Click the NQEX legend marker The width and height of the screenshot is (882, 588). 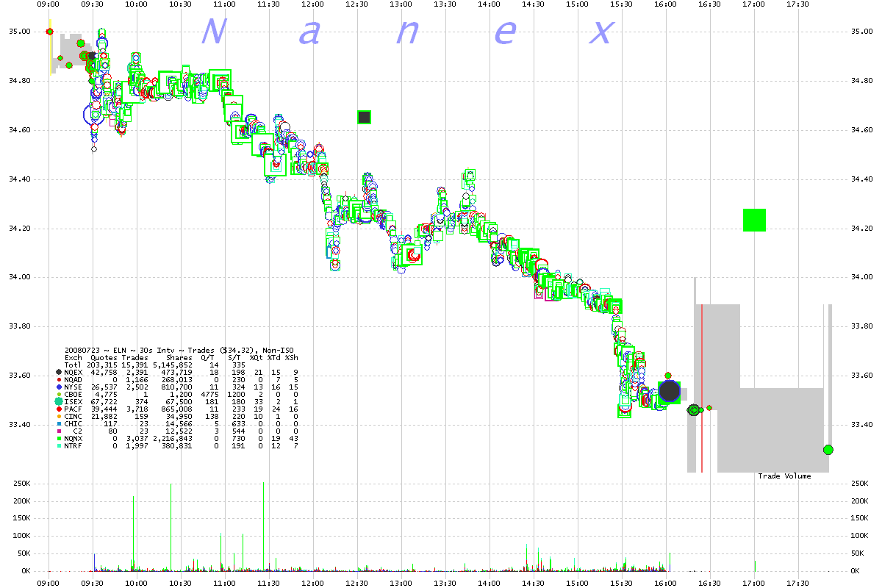point(60,373)
